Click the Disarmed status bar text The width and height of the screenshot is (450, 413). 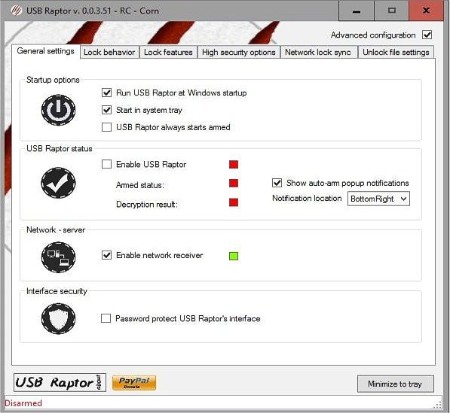(x=23, y=403)
